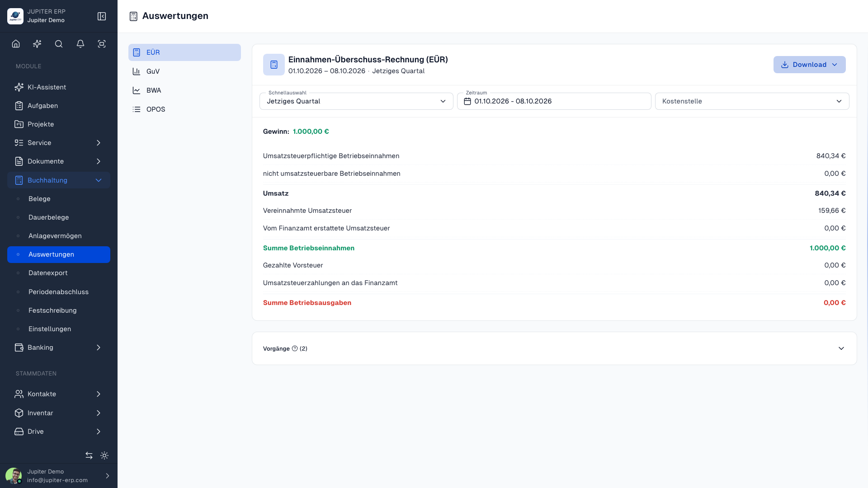This screenshot has width=868, height=488.
Task: Expand the Vorgänge section chevron
Action: click(x=841, y=348)
